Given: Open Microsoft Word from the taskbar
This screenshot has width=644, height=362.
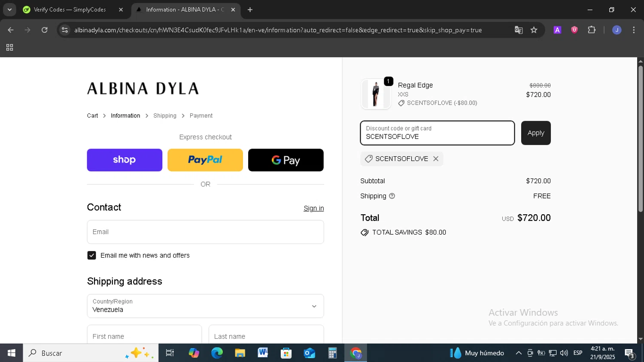Looking at the screenshot, I should coord(263,353).
